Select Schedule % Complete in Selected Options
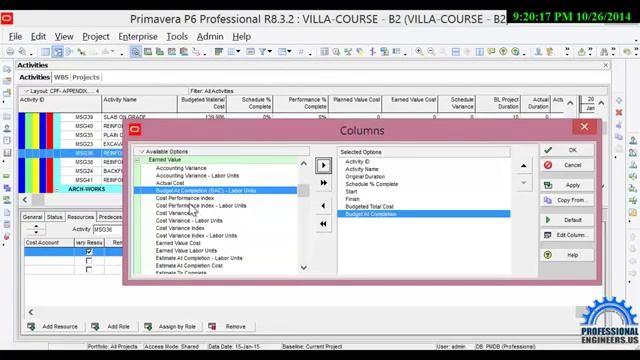Image resolution: width=640 pixels, height=360 pixels. pos(371,184)
